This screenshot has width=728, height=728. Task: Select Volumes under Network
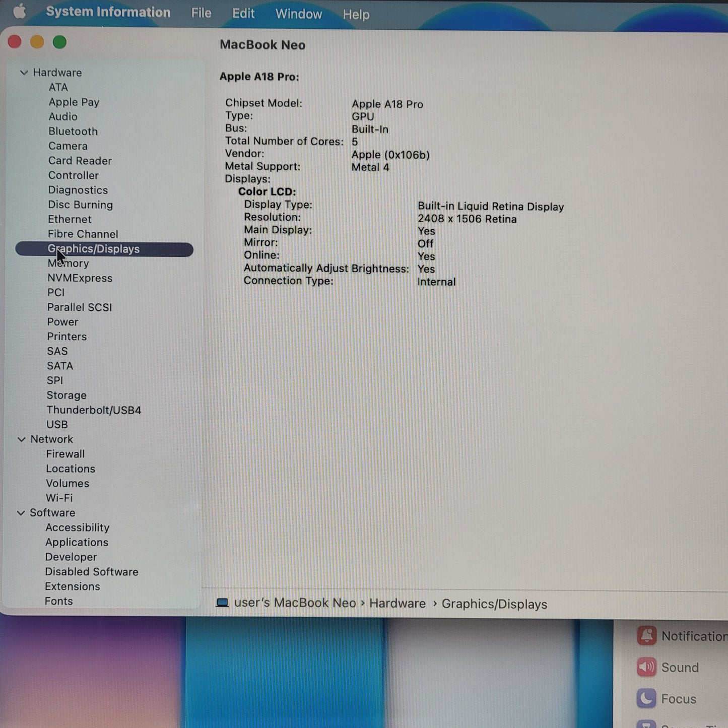point(68,483)
